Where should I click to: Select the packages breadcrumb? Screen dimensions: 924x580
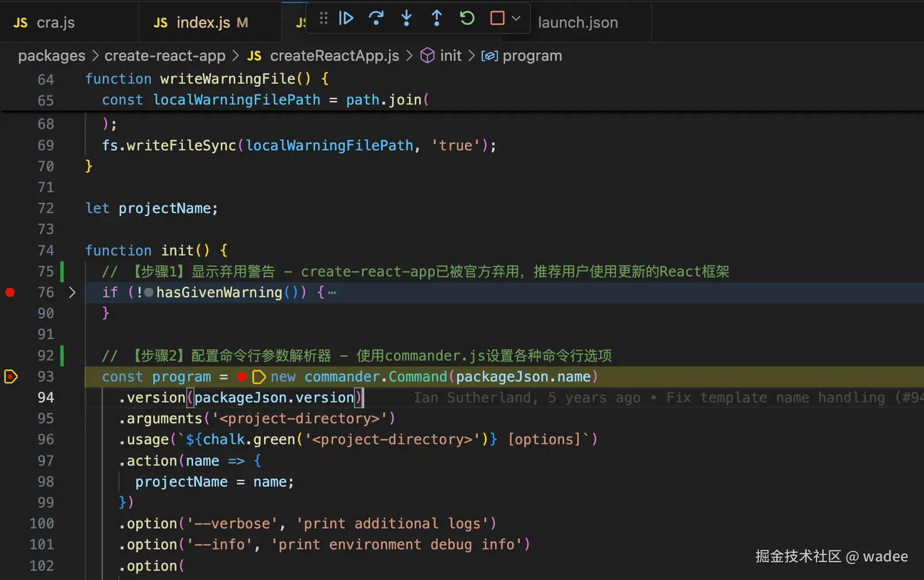[x=51, y=55]
